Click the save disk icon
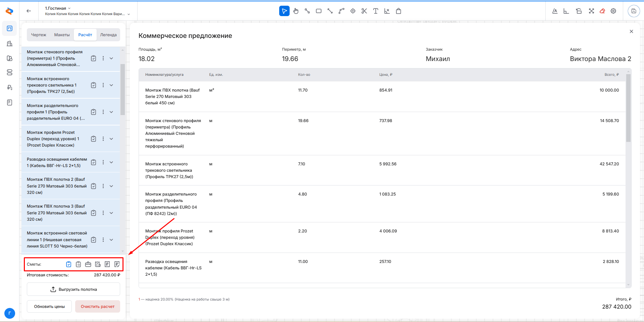Image resolution: width=644 pixels, height=322 pixels. tap(633, 11)
